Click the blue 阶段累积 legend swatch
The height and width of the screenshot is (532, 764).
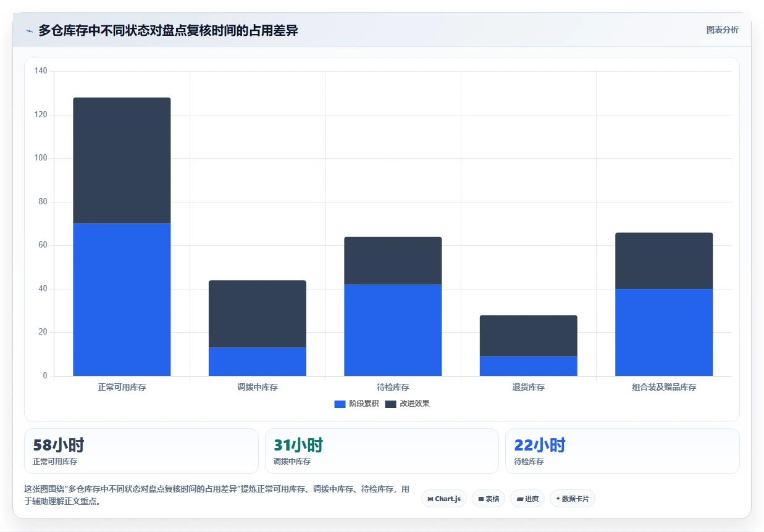pos(340,404)
